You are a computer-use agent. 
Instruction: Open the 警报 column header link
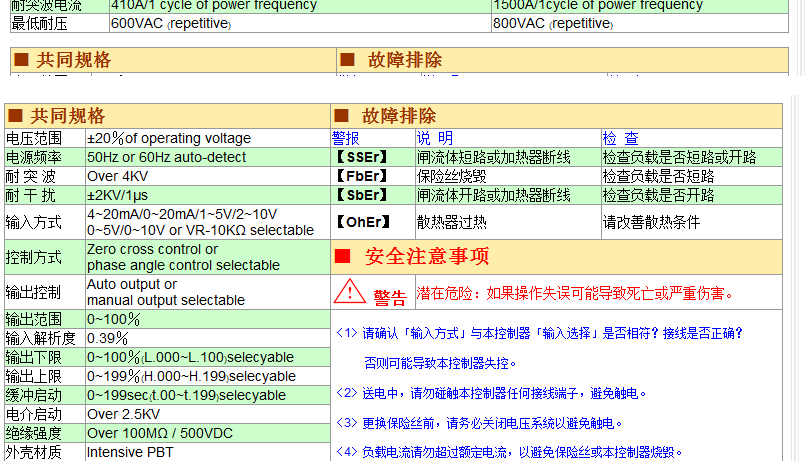(x=346, y=138)
